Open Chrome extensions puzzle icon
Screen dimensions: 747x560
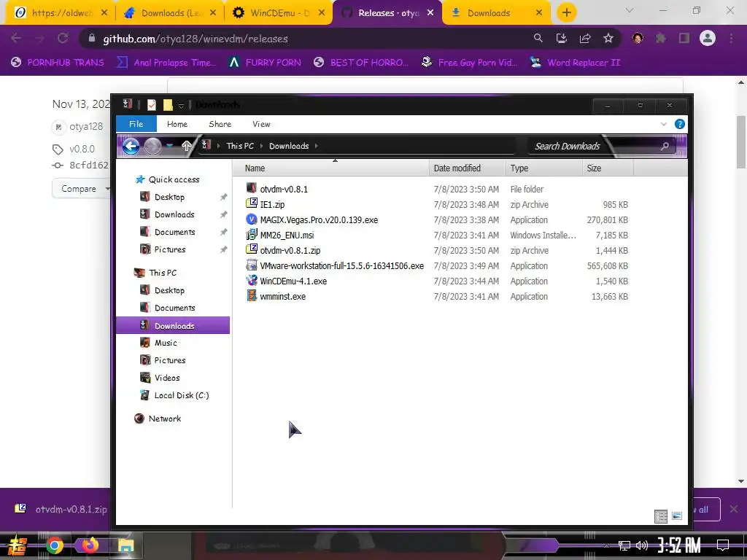(x=661, y=39)
